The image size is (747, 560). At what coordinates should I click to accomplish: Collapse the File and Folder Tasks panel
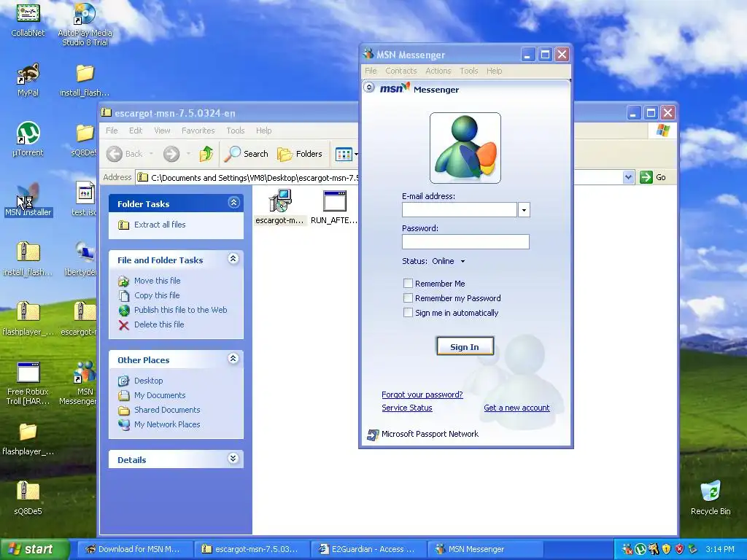click(x=233, y=259)
